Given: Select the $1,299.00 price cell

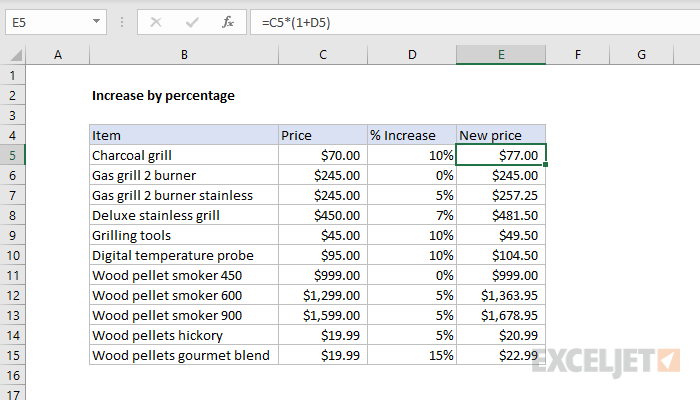Looking at the screenshot, I should pyautogui.click(x=323, y=296).
